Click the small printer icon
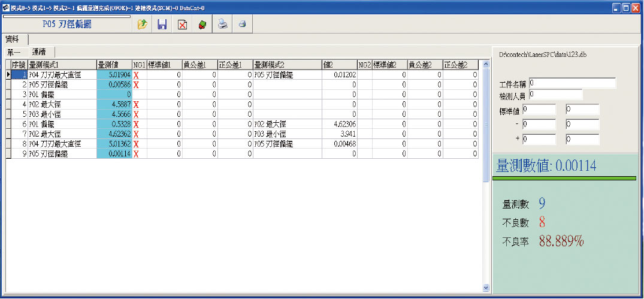The width and height of the screenshot is (644, 299). click(x=243, y=25)
